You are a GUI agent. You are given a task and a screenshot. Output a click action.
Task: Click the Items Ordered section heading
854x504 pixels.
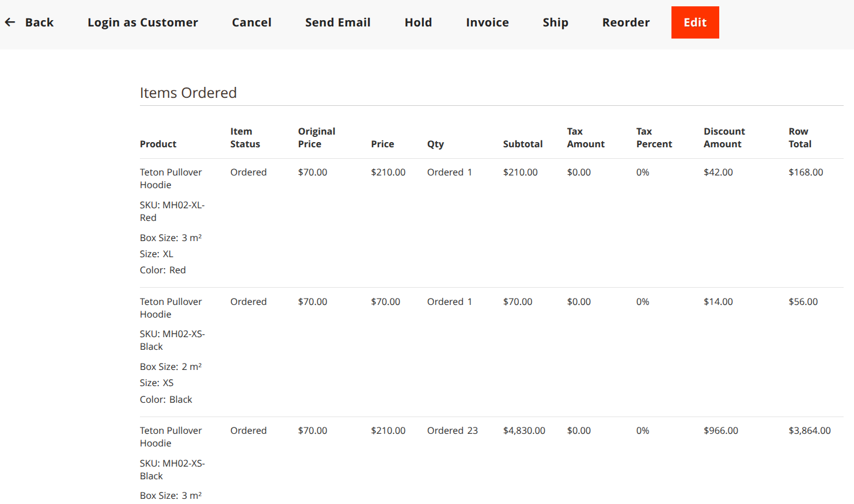click(x=188, y=93)
